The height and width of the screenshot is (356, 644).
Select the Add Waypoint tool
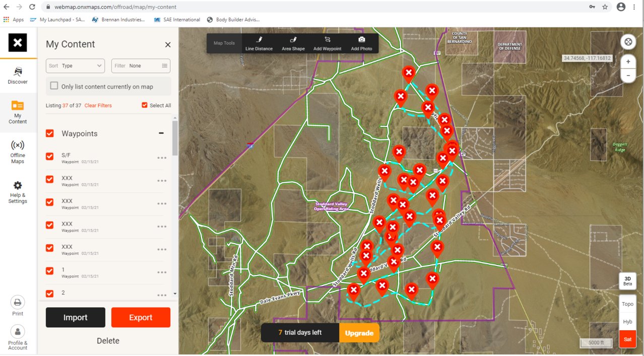[x=328, y=43]
